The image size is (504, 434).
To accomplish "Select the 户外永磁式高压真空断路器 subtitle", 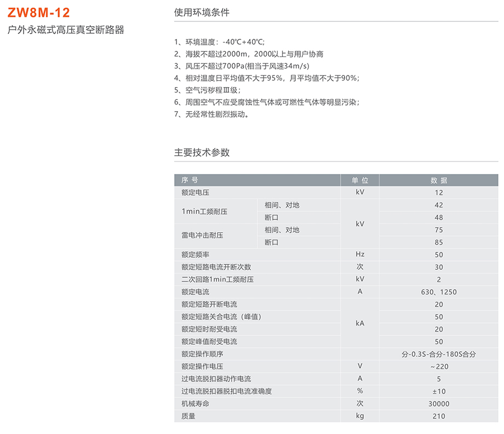I will (x=66, y=30).
